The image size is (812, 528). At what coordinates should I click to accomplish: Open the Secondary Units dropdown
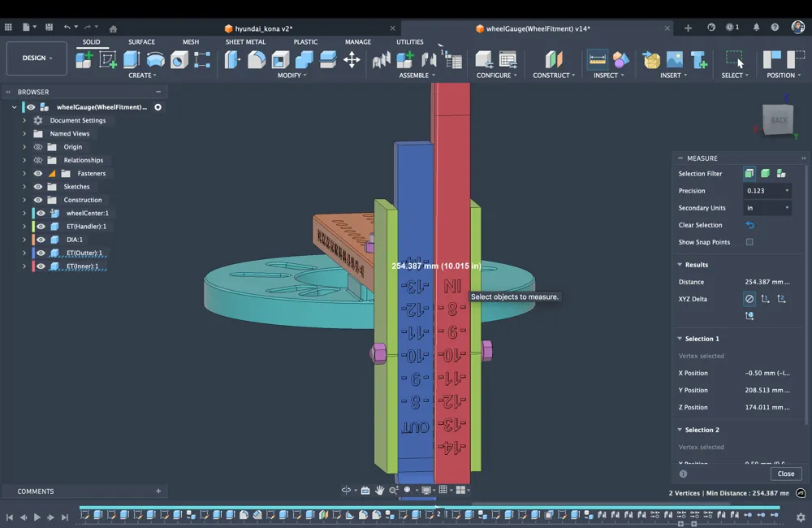(x=767, y=208)
